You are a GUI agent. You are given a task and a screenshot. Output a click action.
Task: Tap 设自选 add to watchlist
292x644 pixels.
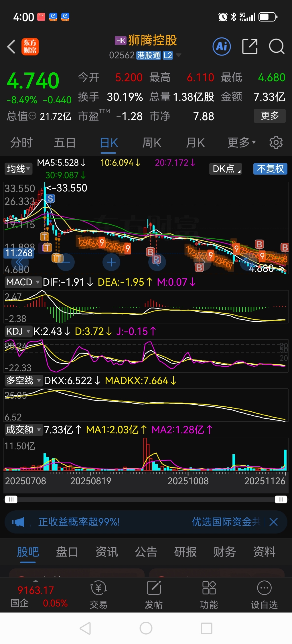pyautogui.click(x=264, y=595)
